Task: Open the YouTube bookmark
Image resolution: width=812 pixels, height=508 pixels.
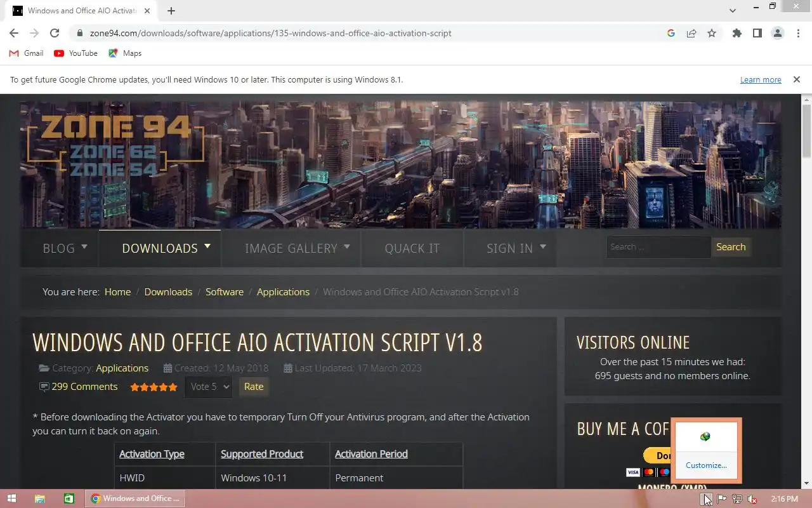Action: point(76,53)
